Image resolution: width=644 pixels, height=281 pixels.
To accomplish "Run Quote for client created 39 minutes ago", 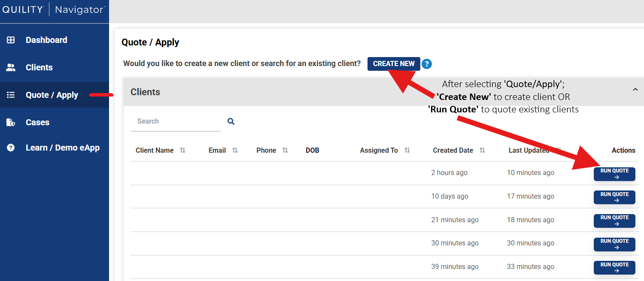I will [614, 267].
